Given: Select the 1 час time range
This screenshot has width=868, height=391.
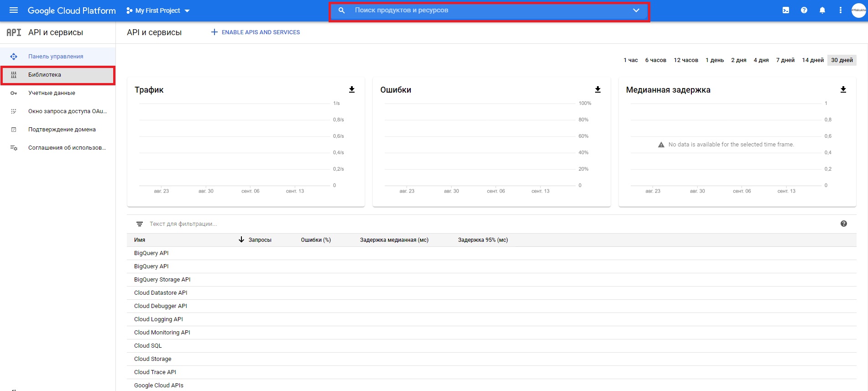Looking at the screenshot, I should 631,60.
